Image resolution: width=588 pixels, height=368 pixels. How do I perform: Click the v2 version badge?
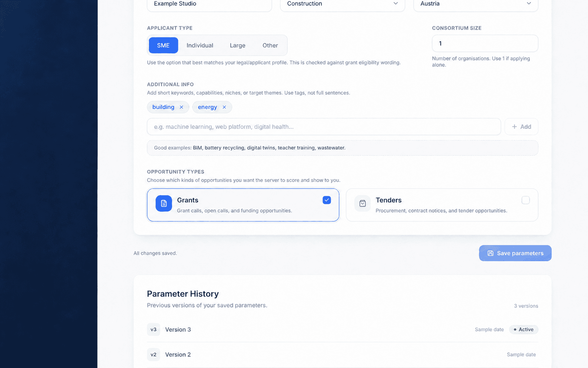(153, 355)
